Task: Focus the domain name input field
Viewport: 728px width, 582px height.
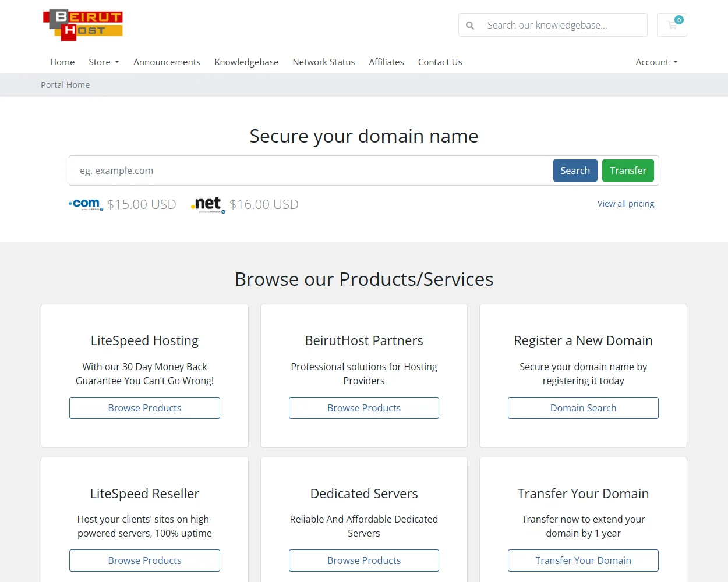Action: point(311,171)
